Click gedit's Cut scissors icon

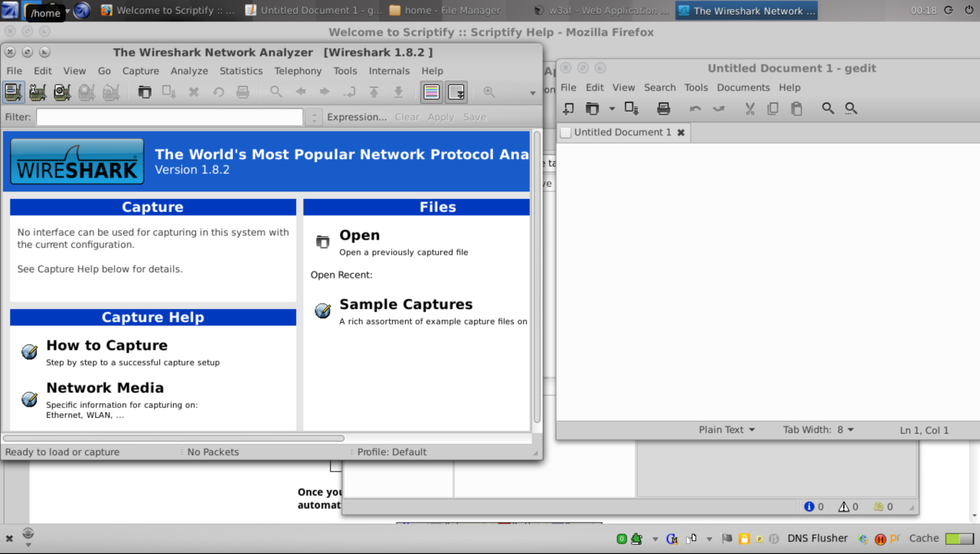pyautogui.click(x=750, y=109)
